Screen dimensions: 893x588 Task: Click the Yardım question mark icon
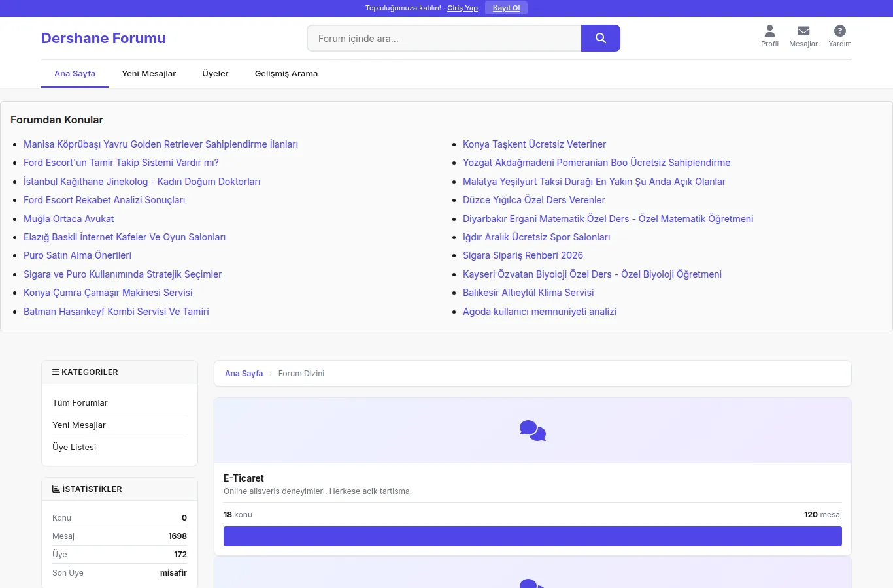(840, 31)
